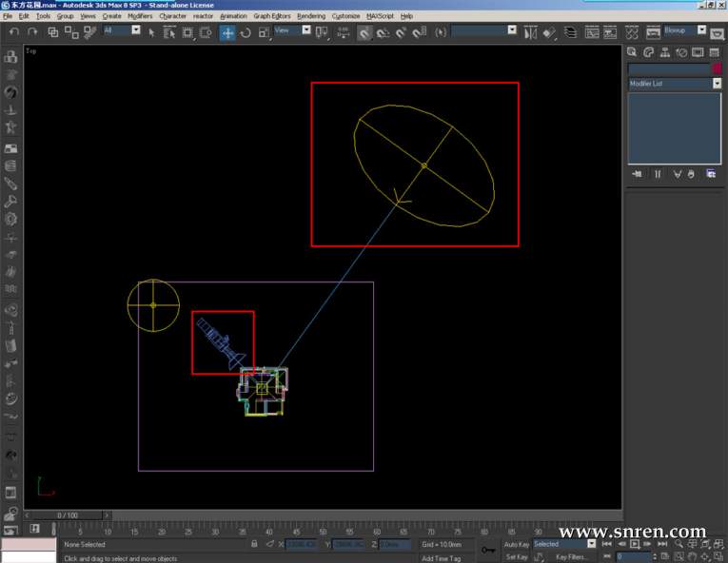Expand the selection filter All dropdown
728x563 pixels.
pos(135,30)
